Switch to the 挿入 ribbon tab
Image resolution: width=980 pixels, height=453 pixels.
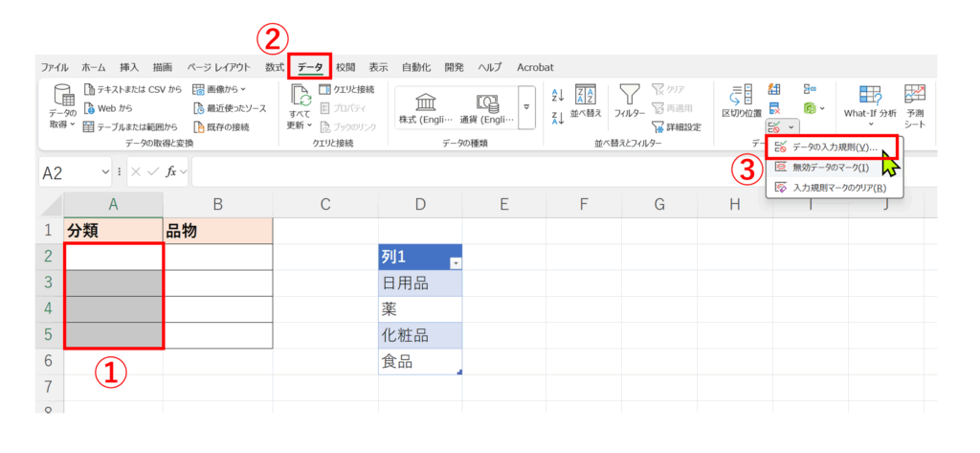[x=129, y=67]
